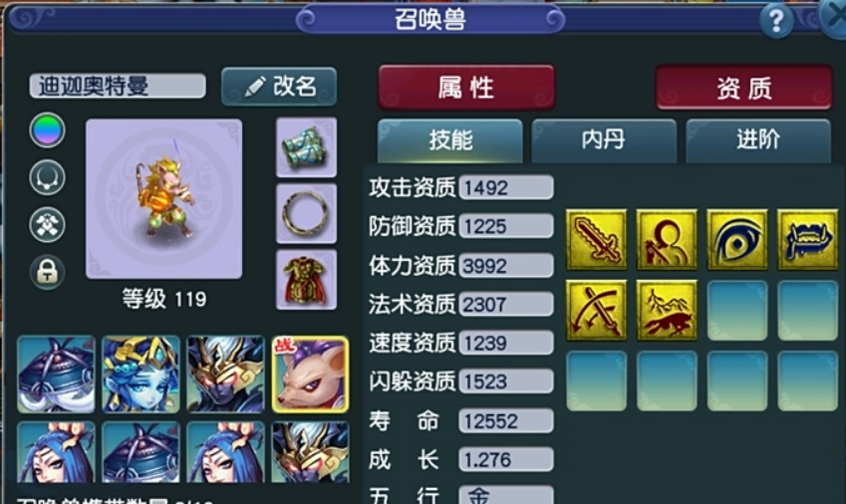Image resolution: width=846 pixels, height=504 pixels.
Task: Switch to the 内丹 tab
Action: (604, 140)
